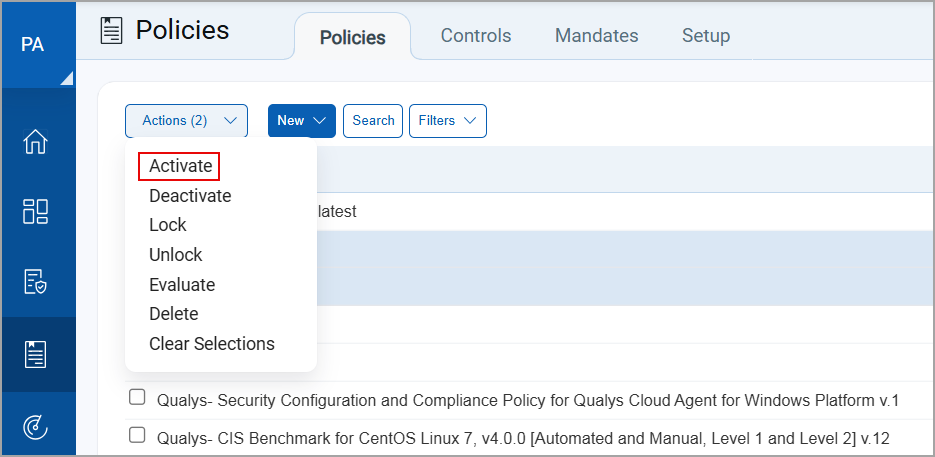Click Clear Selections in Actions menu
The image size is (935, 457).
click(x=212, y=344)
